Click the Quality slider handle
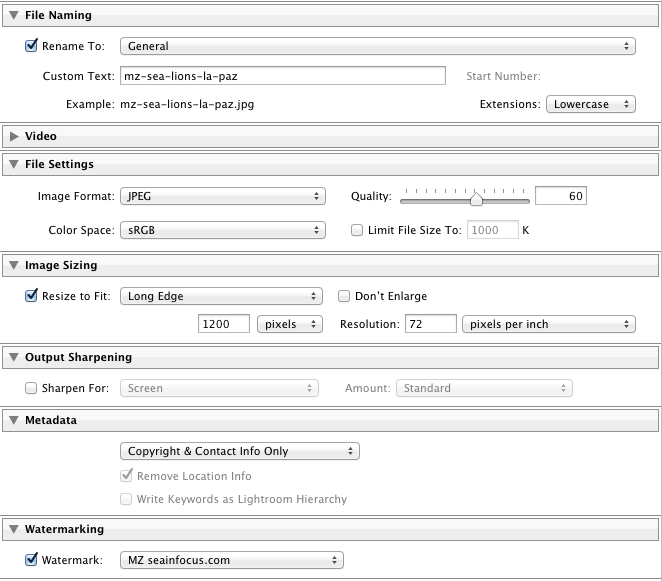 (476, 199)
